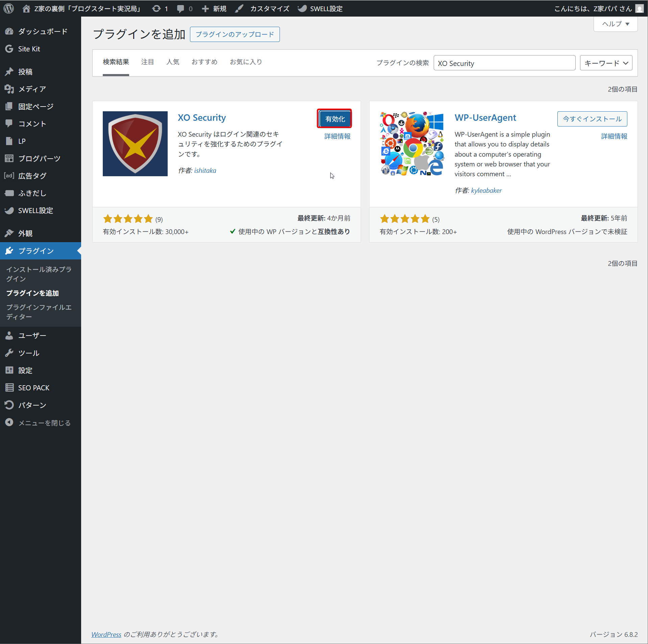Open the comments bubble icon in admin bar
This screenshot has height=644, width=648.
click(x=181, y=8)
